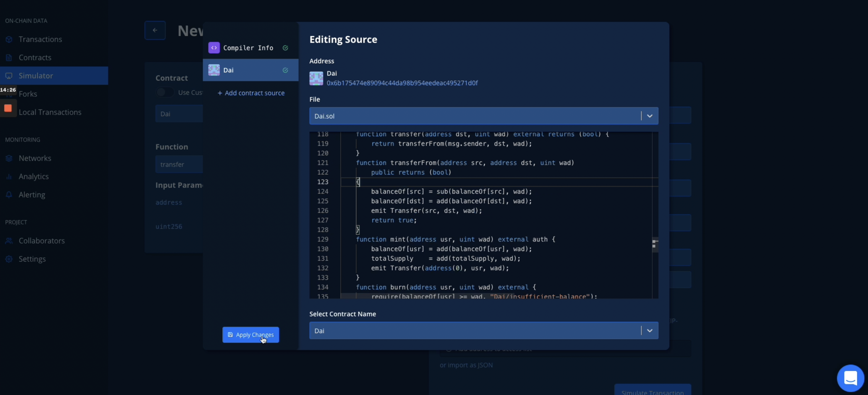Click 'return true;' on line 127
The height and width of the screenshot is (395, 868).
pos(394,220)
